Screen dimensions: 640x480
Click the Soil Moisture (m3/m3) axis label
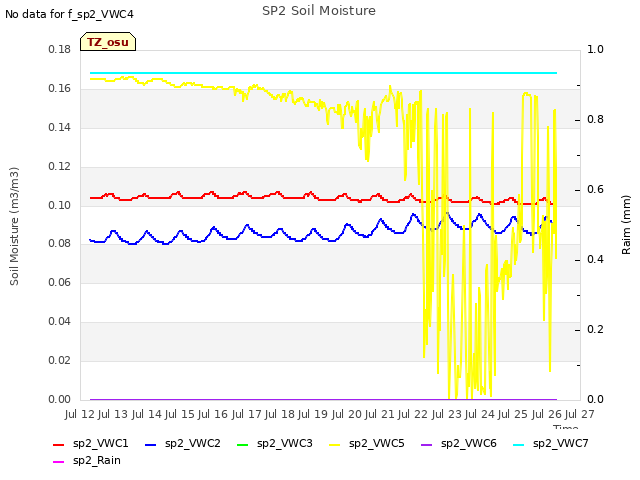[14, 226]
